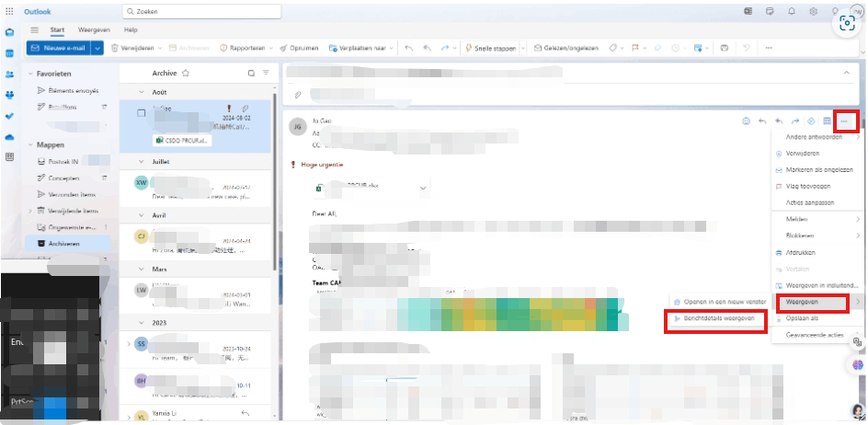Pin the message with the toolbar pin icon
Image resolution: width=868 pixels, height=425 pixels.
pyautogui.click(x=657, y=48)
